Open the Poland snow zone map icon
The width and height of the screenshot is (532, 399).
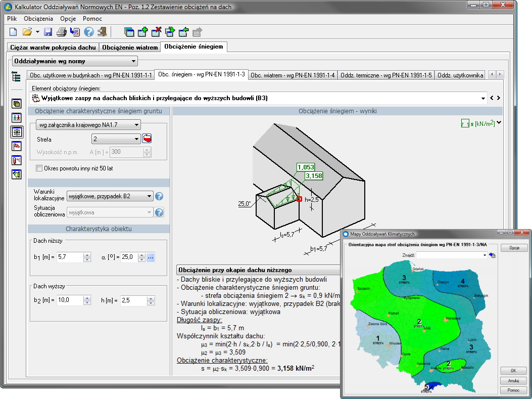[x=147, y=139]
